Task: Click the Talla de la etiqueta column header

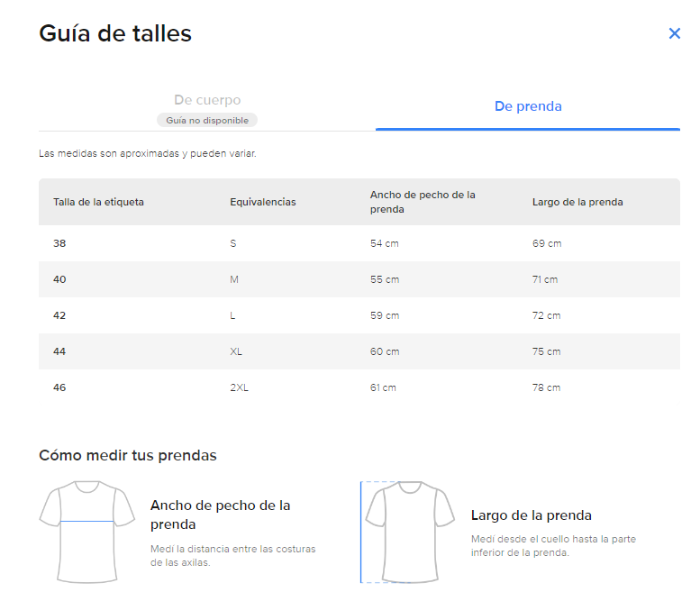Action: click(x=99, y=202)
